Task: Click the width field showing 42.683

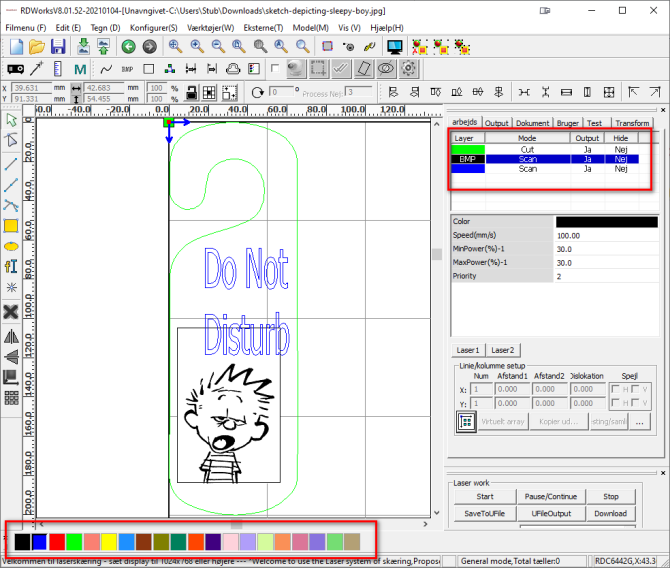Action: pyautogui.click(x=104, y=88)
